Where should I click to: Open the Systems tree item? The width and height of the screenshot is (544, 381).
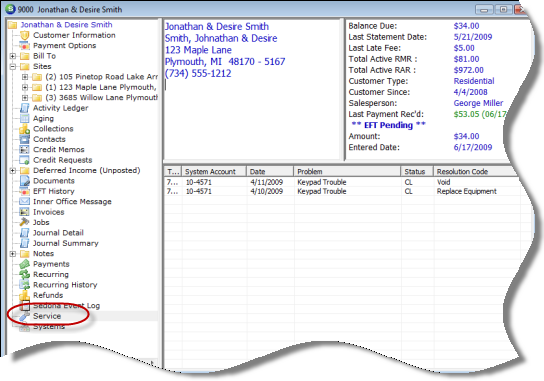[49, 327]
